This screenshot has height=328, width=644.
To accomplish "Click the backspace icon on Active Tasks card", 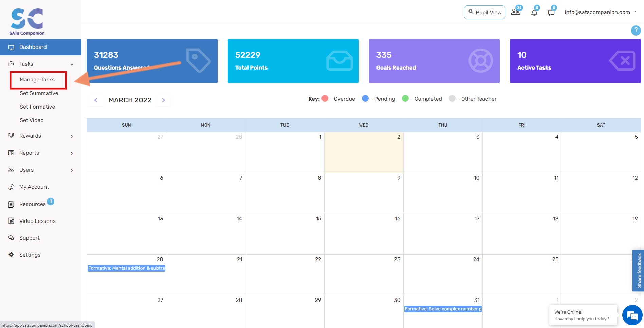I will click(622, 61).
